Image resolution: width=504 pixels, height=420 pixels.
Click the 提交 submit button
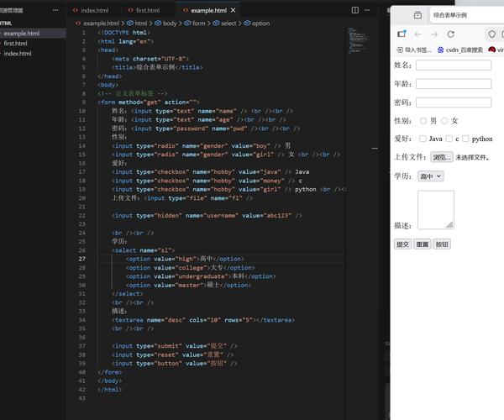402,244
